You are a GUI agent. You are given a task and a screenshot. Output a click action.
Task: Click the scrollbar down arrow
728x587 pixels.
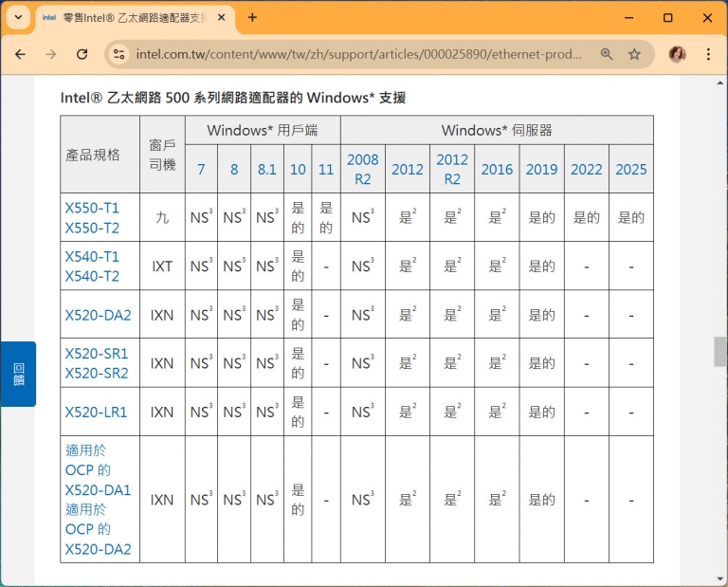click(719, 578)
